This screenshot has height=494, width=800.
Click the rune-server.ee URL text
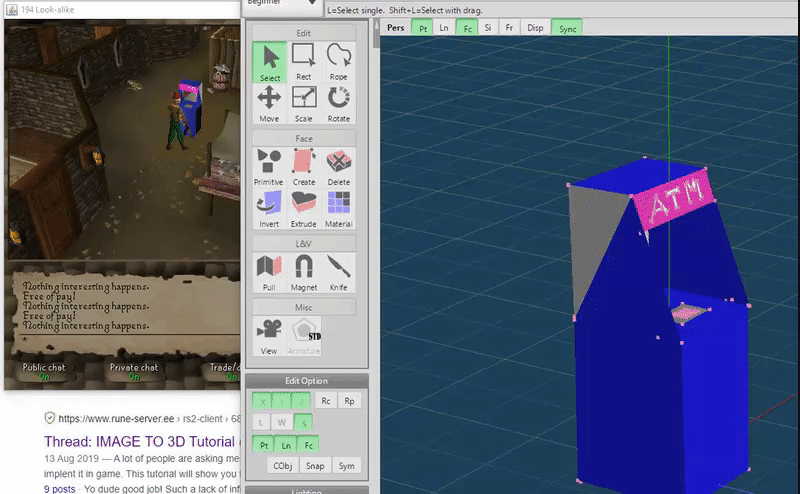116,418
